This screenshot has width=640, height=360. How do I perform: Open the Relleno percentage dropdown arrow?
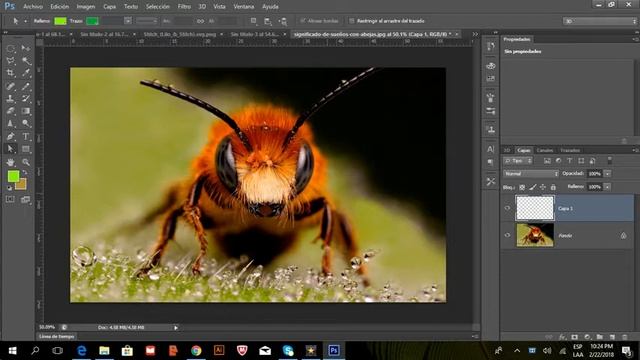click(607, 187)
